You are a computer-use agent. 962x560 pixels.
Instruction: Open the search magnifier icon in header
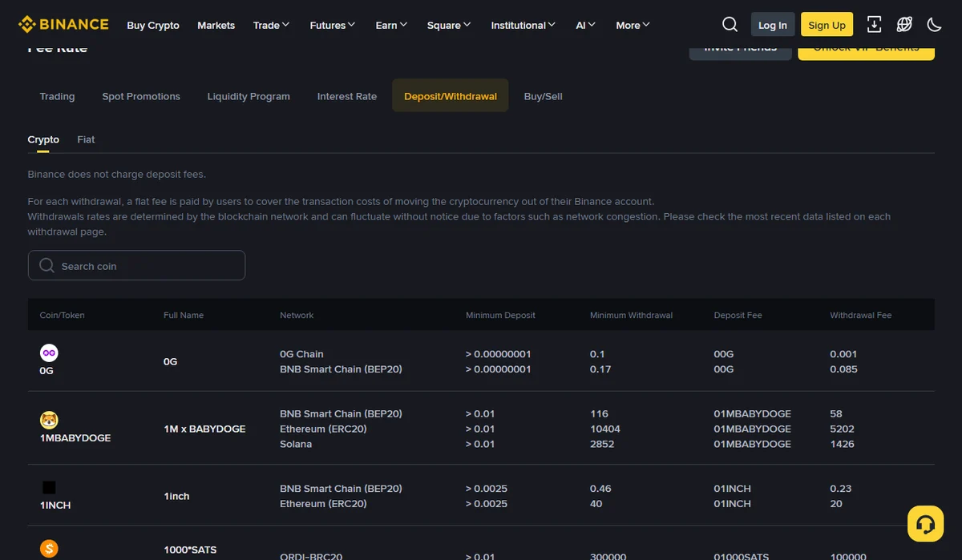730,25
